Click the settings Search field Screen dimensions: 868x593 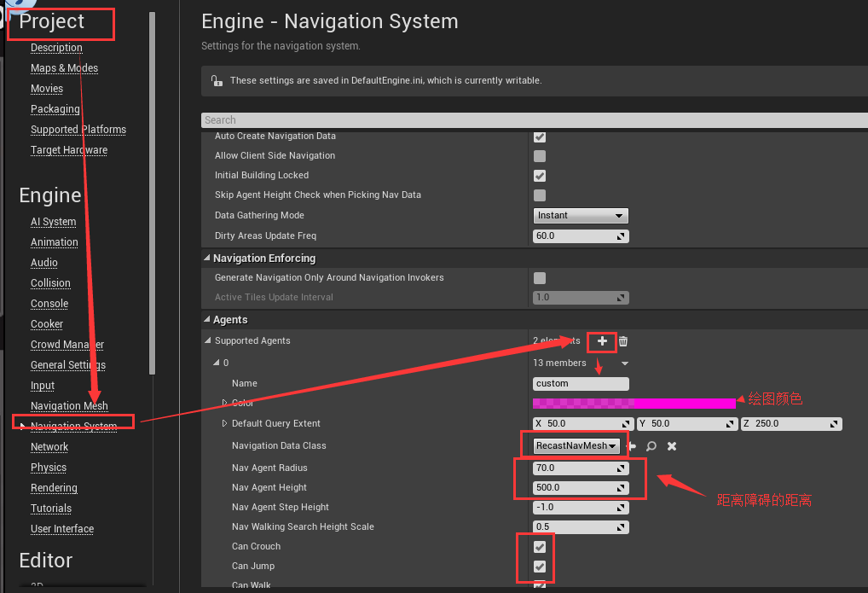click(x=535, y=120)
